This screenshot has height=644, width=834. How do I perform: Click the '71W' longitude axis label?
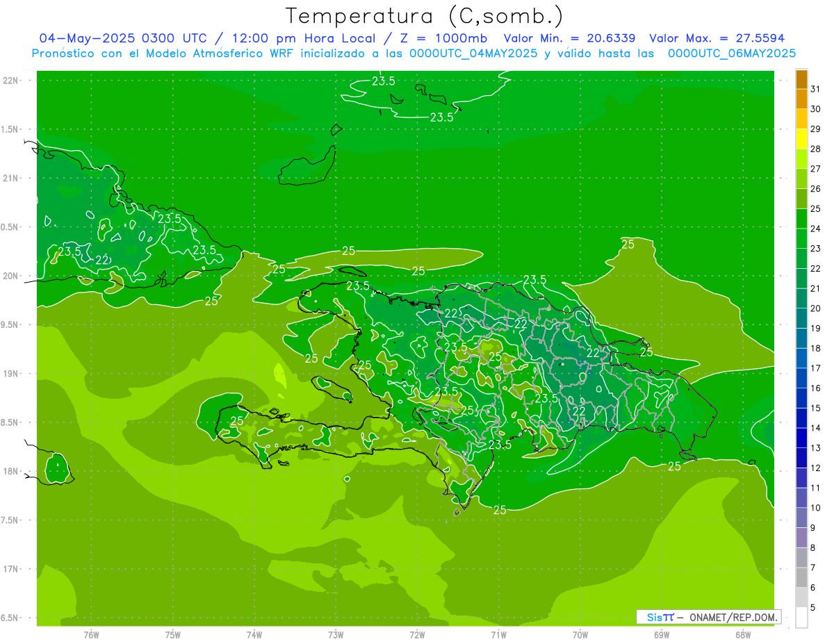coord(498,635)
